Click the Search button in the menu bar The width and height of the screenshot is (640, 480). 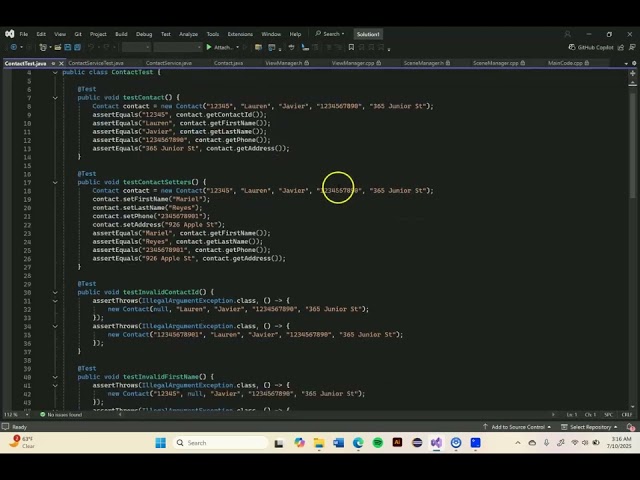coord(330,34)
